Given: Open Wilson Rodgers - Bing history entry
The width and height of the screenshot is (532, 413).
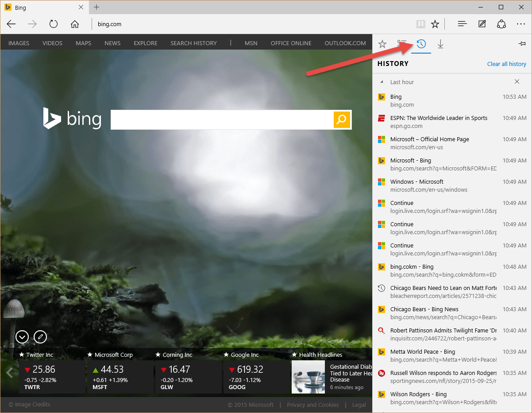Looking at the screenshot, I should tap(452, 398).
